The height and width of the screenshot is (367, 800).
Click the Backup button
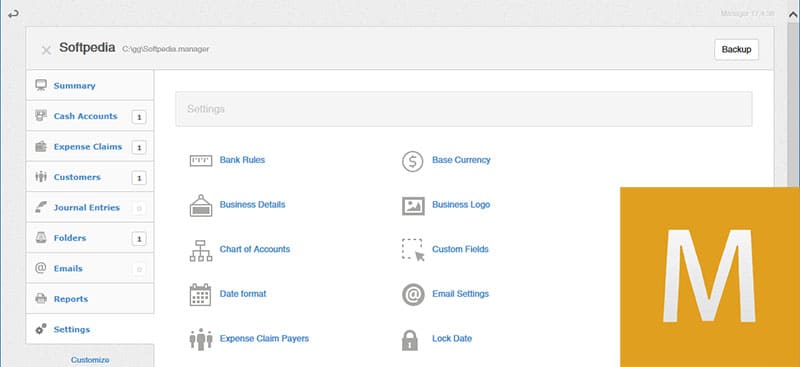736,50
